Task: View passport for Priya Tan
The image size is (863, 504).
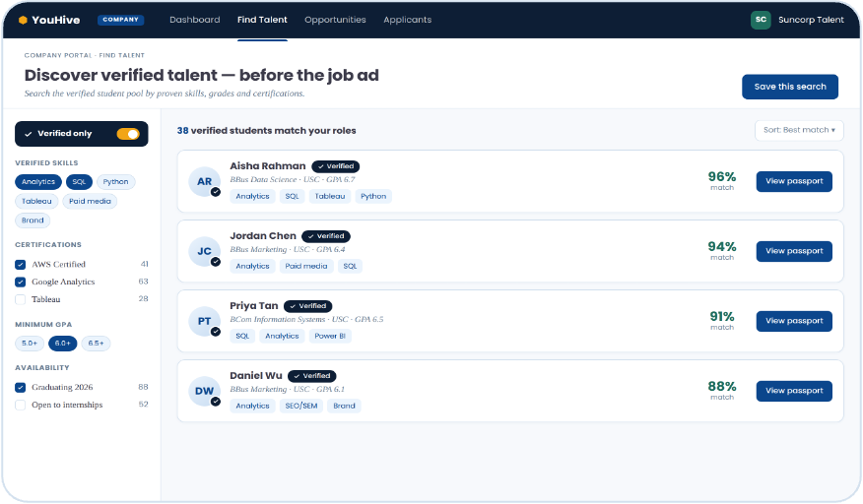Action: 794,321
